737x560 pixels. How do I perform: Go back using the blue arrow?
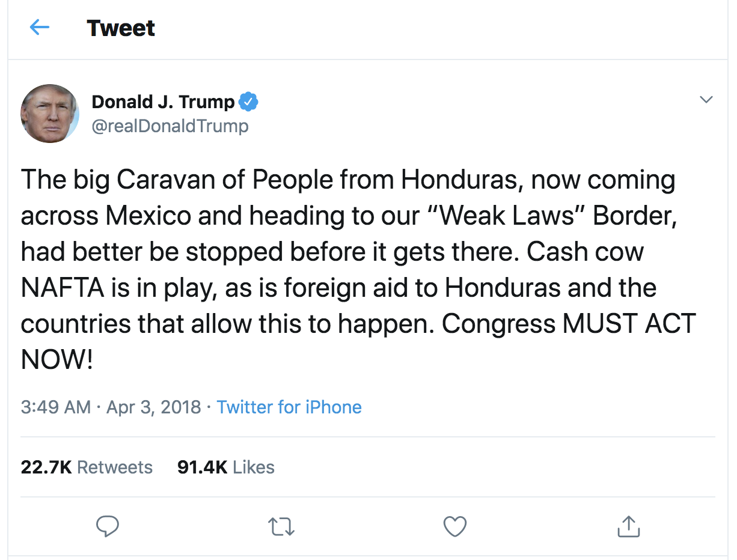tap(40, 28)
